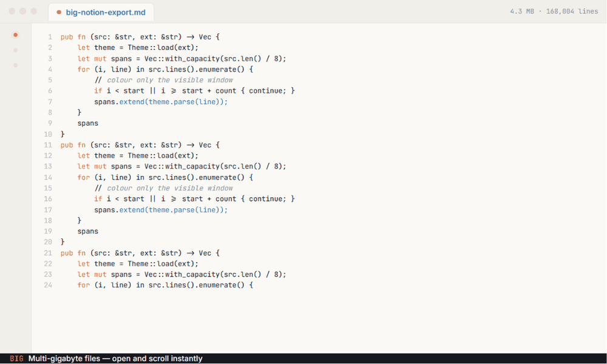607x364 pixels.
Task: Click gutter line number 18
Action: pyautogui.click(x=48, y=220)
